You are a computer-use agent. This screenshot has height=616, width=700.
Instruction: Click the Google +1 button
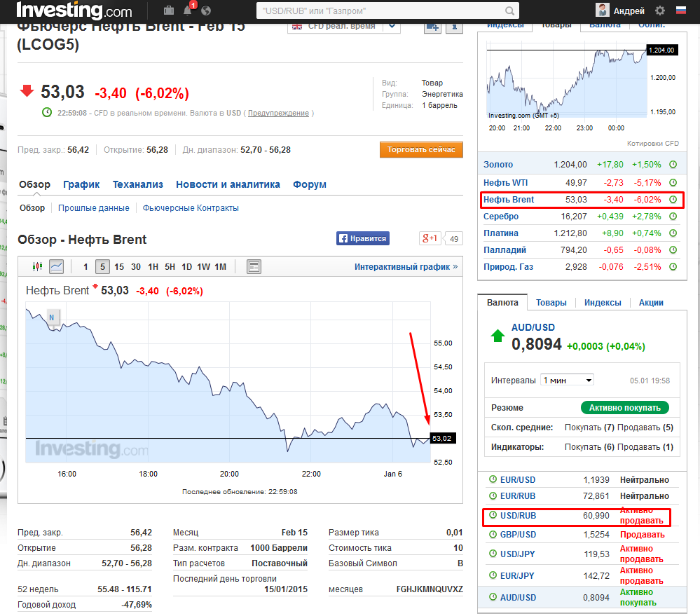[430, 238]
